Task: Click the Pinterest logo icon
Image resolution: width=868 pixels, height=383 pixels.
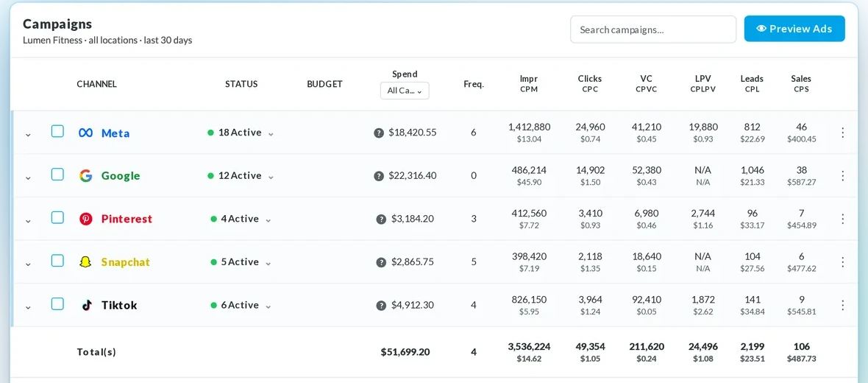Action: click(x=85, y=219)
